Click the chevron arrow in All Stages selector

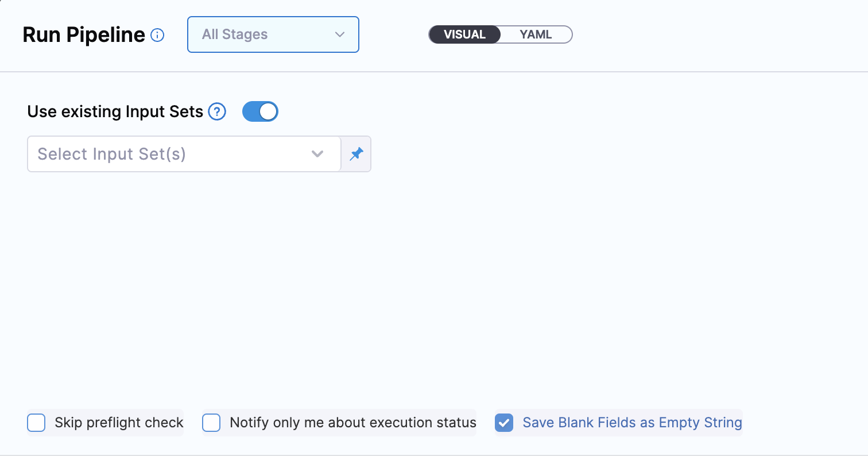(x=340, y=34)
